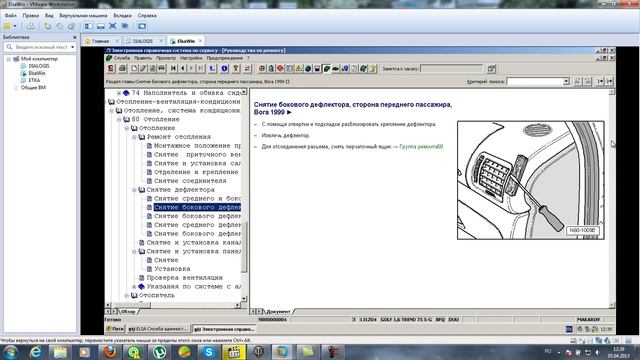Viewport: 640px width, 360px height.
Task: Switch to the Документ tab under the content
Action: coord(278,312)
